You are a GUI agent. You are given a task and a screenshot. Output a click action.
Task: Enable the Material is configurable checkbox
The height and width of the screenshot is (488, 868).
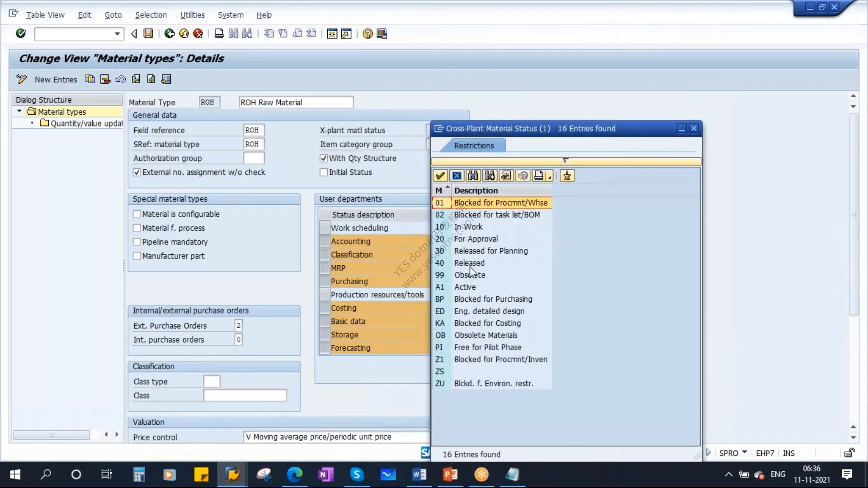point(137,214)
